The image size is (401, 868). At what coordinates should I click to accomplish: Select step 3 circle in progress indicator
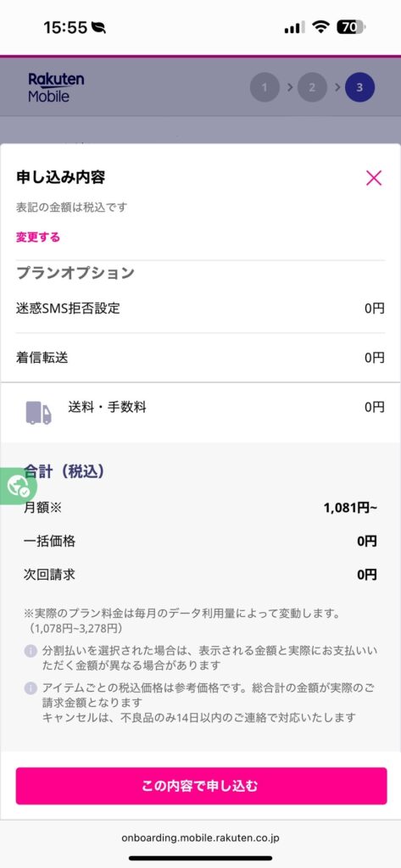coord(359,87)
